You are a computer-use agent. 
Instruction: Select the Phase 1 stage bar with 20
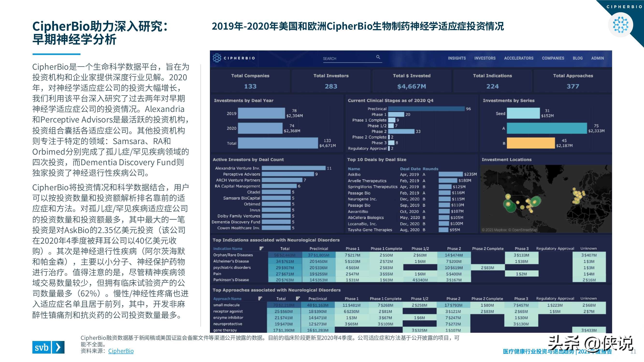[x=396, y=114]
